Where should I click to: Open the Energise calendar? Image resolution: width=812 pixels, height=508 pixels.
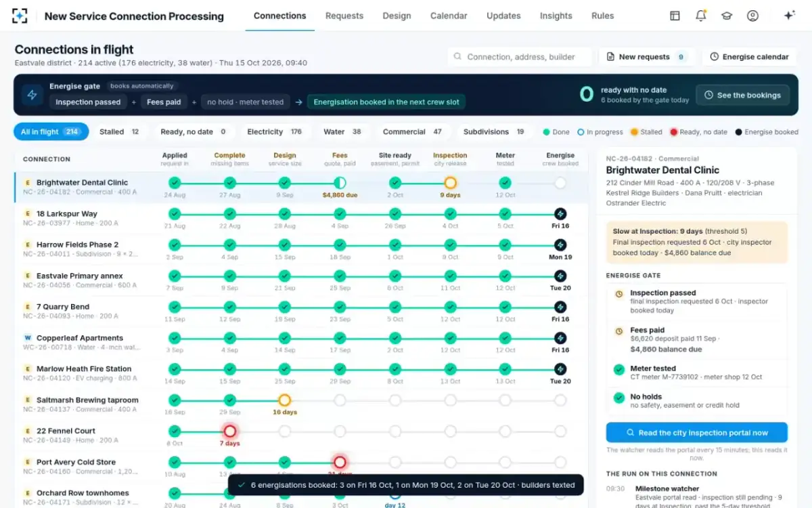pyautogui.click(x=749, y=57)
